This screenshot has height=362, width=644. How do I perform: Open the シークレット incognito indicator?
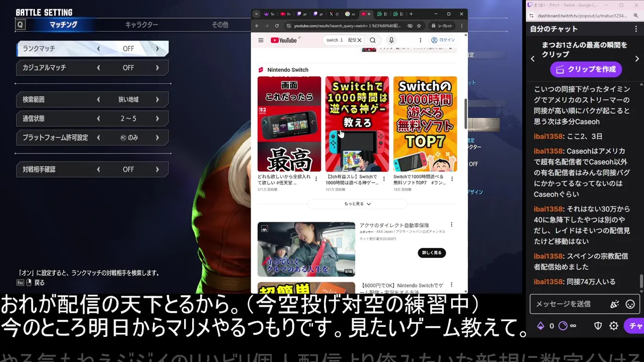coord(441,26)
